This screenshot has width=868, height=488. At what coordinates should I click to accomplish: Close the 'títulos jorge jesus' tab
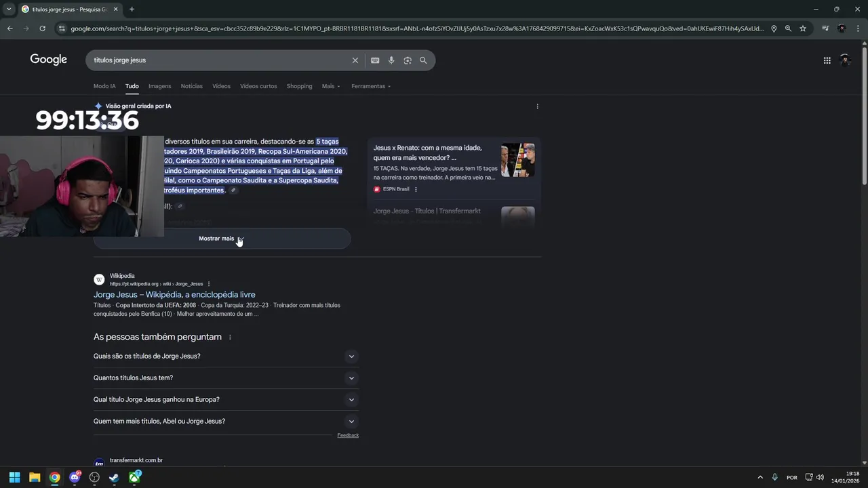pyautogui.click(x=116, y=9)
